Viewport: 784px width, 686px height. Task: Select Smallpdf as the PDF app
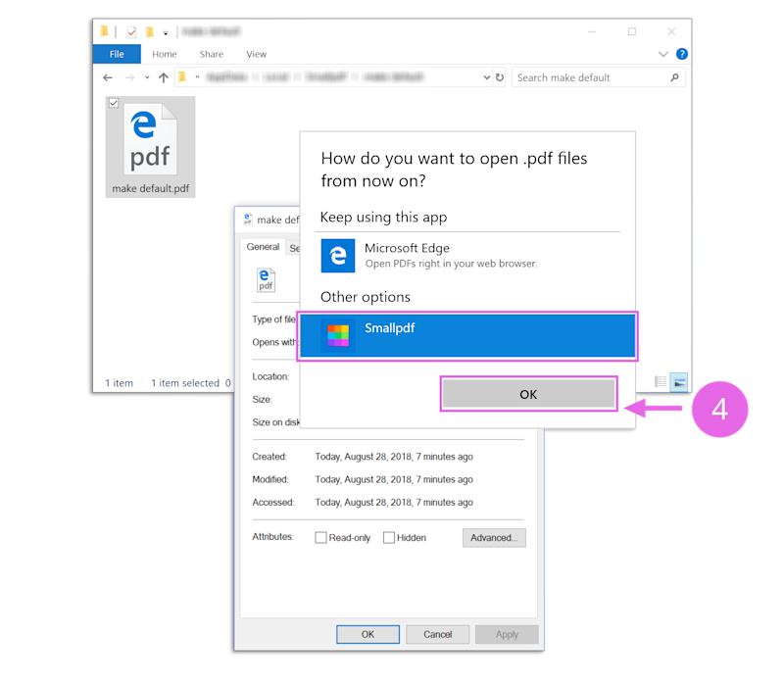tap(467, 335)
